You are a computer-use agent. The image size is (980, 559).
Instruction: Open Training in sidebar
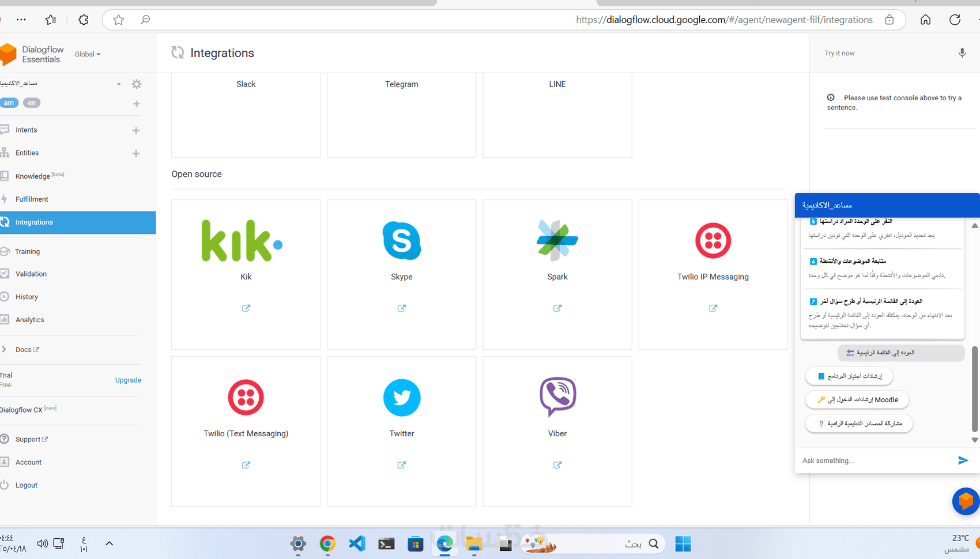pos(27,252)
